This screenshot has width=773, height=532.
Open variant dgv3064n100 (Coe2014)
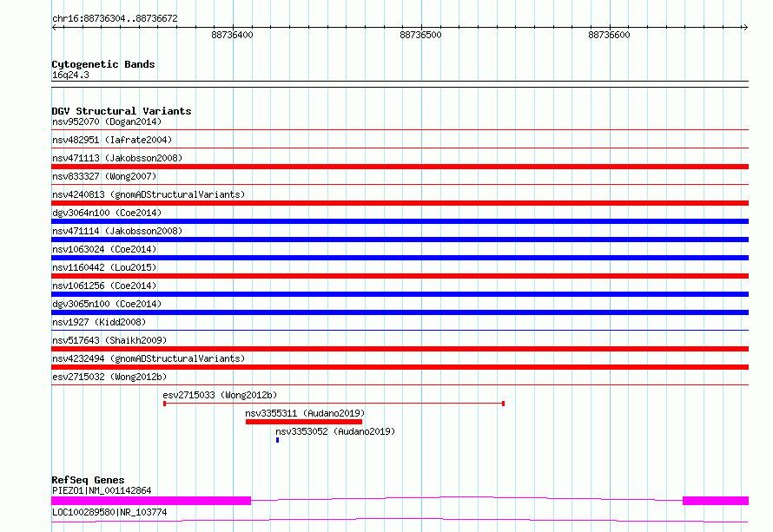[x=107, y=213]
